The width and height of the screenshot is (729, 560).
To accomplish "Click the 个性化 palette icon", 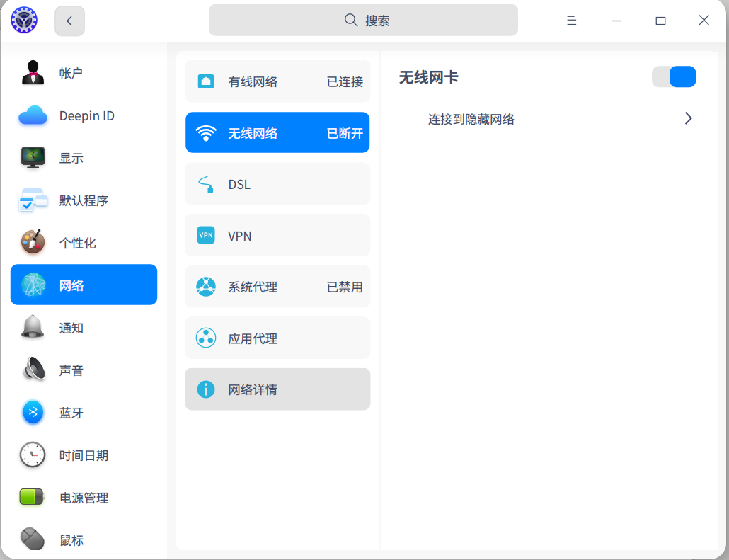I will click(33, 243).
